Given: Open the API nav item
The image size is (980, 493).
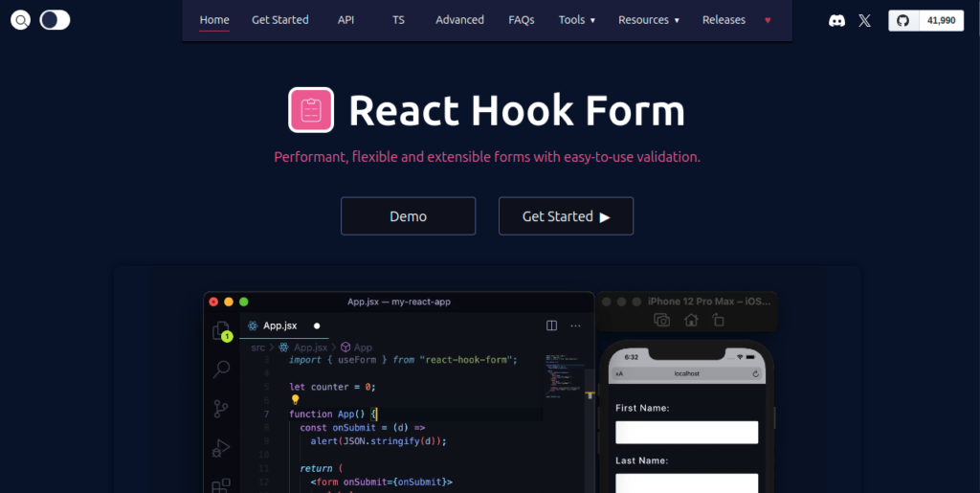Looking at the screenshot, I should point(345,20).
